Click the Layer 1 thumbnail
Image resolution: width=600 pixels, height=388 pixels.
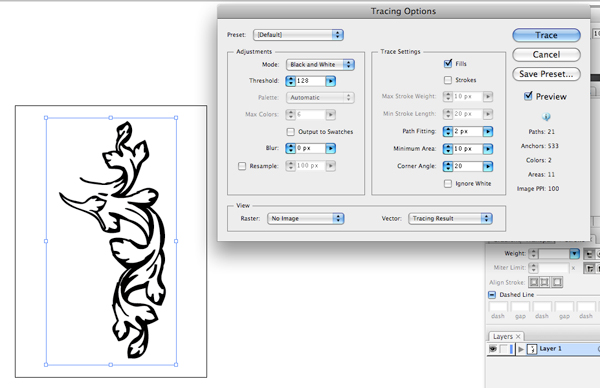coord(532,349)
